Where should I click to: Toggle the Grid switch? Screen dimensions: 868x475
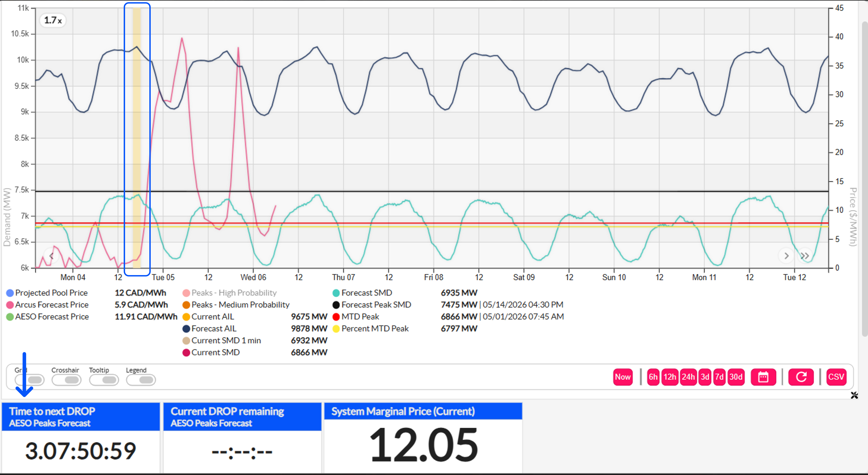30,380
